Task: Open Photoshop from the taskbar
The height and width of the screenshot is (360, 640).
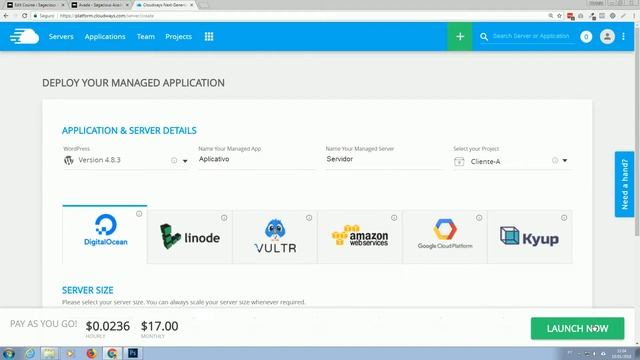Action: [133, 353]
